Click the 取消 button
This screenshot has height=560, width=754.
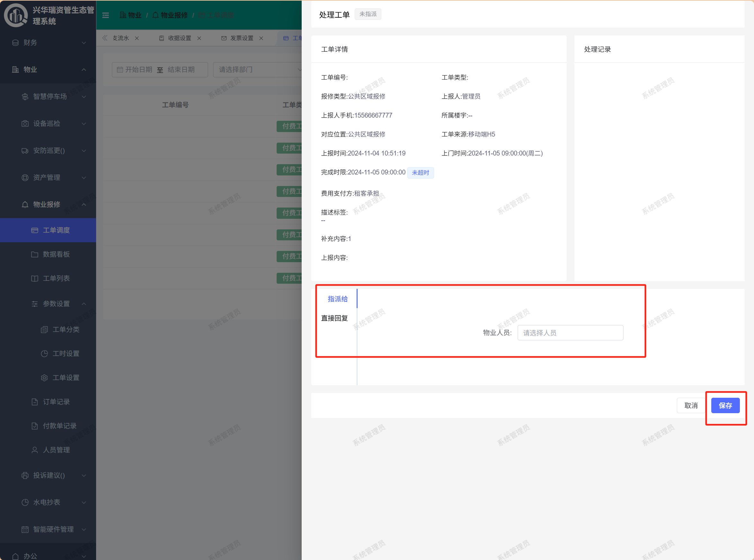click(691, 405)
